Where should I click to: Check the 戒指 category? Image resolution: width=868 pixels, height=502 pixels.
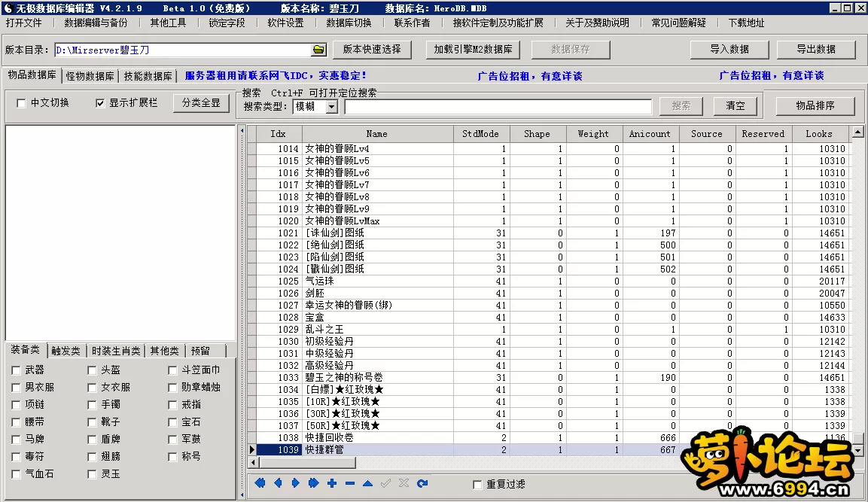click(x=172, y=405)
